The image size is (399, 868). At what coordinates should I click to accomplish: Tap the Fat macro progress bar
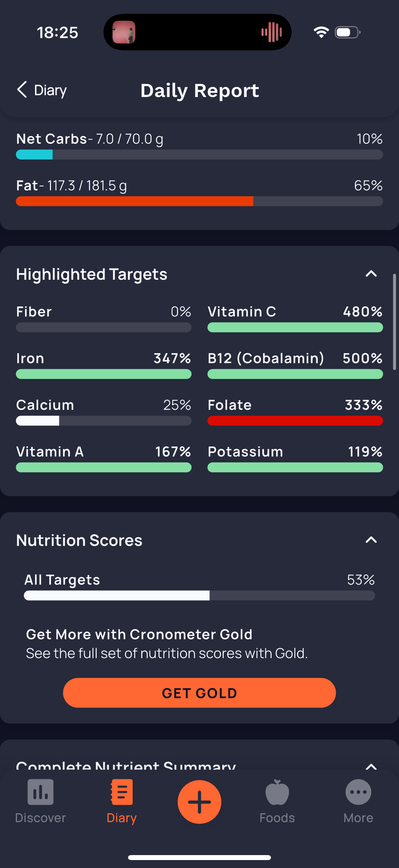point(199,201)
